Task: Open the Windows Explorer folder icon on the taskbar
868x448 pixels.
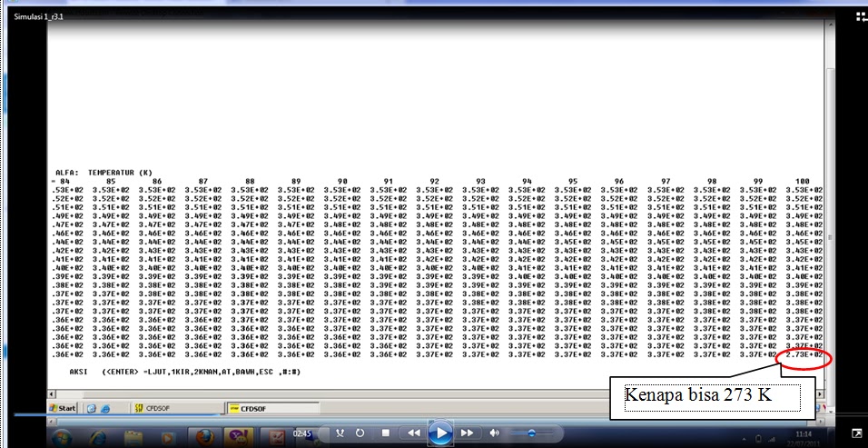Action: coord(133,437)
